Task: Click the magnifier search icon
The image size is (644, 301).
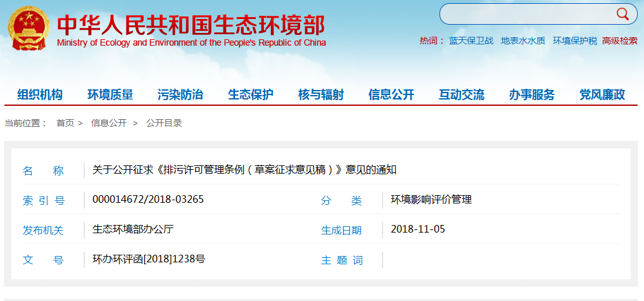Action: [x=622, y=14]
